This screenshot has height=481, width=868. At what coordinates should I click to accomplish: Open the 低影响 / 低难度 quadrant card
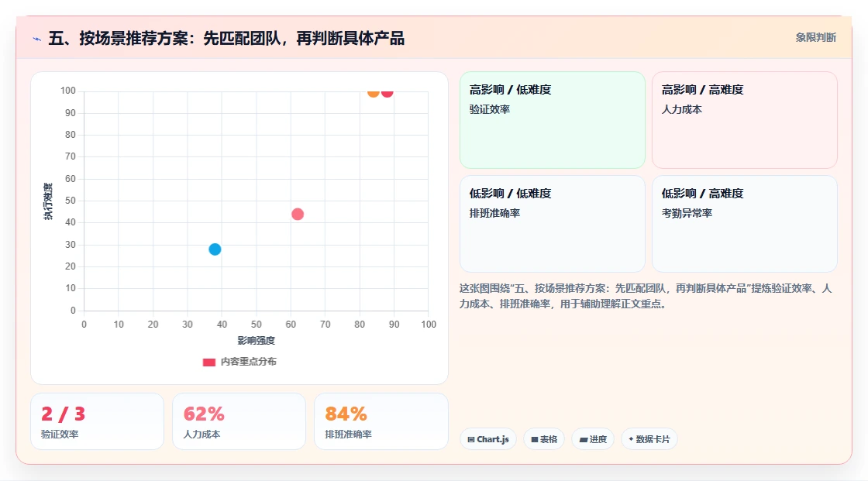click(x=552, y=224)
